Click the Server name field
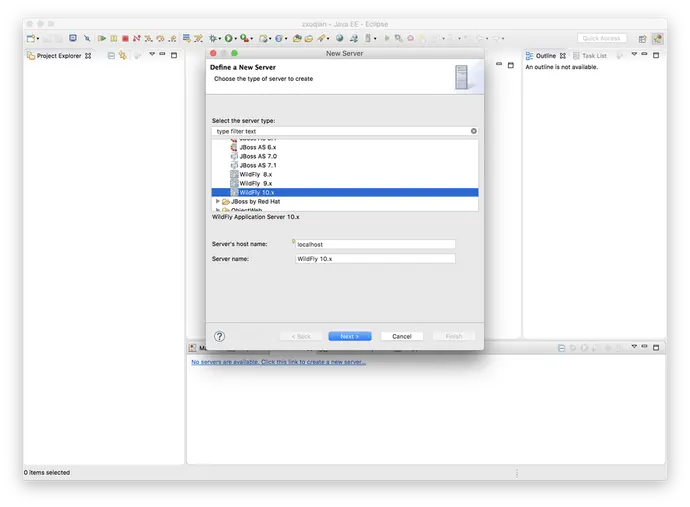Viewport: 690px width, 507px height. point(375,259)
